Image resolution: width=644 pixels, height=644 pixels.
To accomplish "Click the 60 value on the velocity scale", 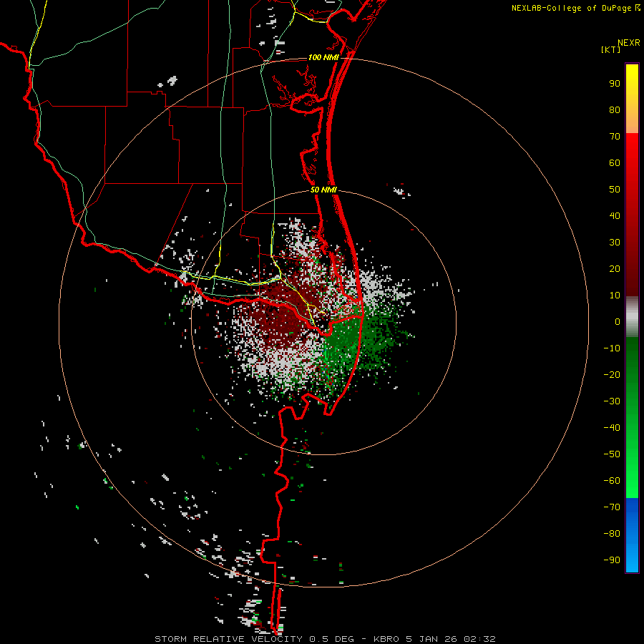I will coord(615,163).
